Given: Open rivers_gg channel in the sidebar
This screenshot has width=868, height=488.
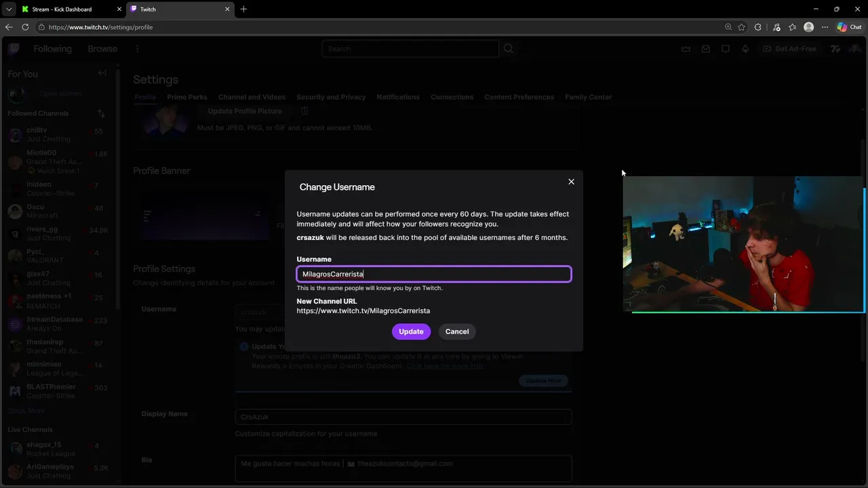Looking at the screenshot, I should pos(58,234).
